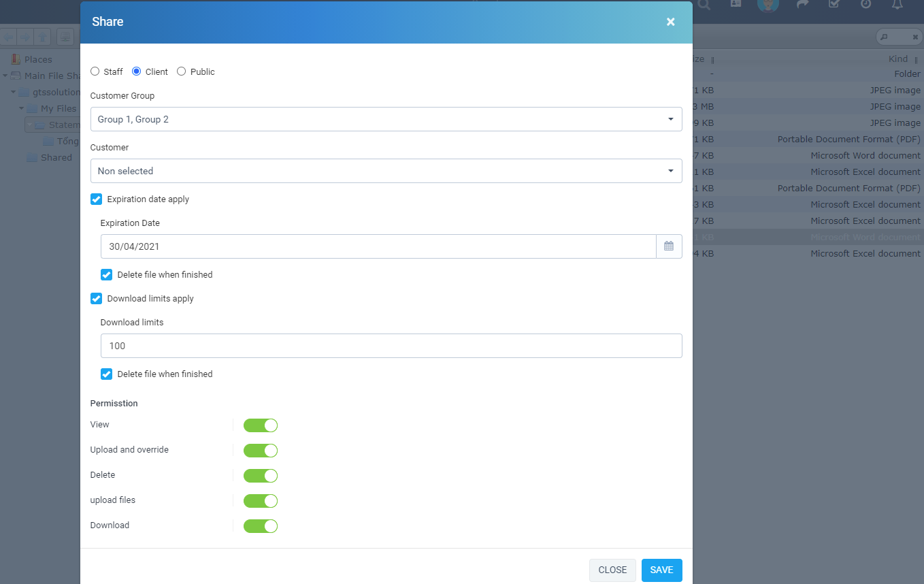Click the share arrow icon in header
This screenshot has width=924, height=584.
(x=802, y=4)
